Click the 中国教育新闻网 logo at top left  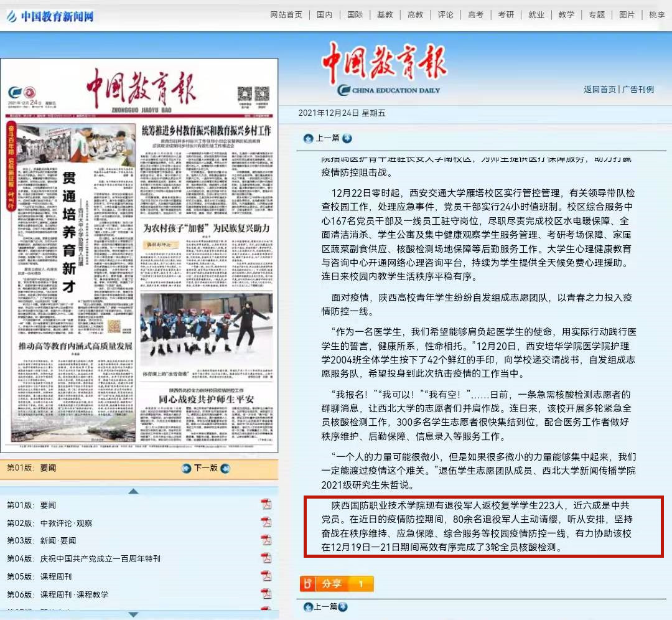[50, 16]
